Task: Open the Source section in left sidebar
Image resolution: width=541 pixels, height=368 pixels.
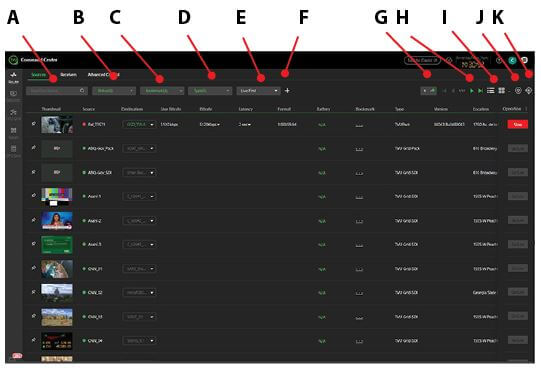Action: 13,77
